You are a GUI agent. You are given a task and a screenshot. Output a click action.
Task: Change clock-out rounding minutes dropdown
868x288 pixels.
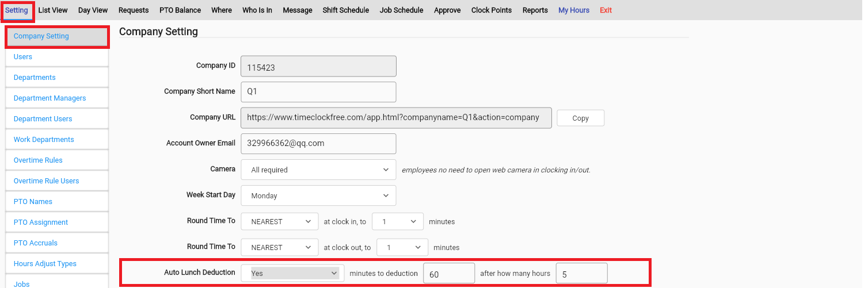pos(402,247)
